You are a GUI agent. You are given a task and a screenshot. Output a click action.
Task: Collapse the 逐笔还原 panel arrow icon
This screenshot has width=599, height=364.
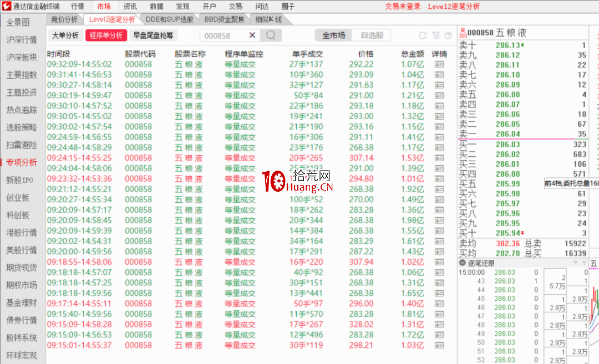click(462, 263)
